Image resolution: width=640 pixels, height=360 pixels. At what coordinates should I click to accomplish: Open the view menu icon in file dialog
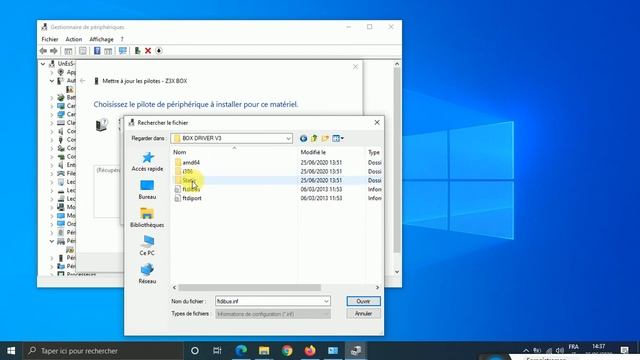pyautogui.click(x=338, y=138)
